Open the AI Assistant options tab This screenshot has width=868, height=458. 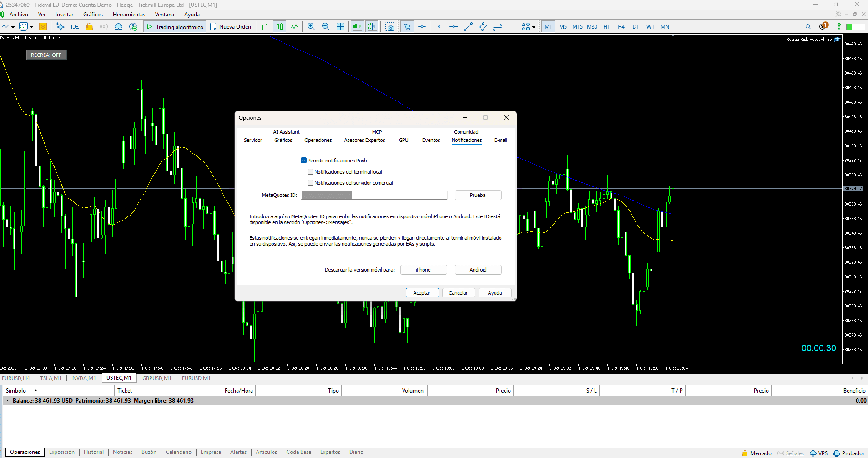click(x=286, y=132)
